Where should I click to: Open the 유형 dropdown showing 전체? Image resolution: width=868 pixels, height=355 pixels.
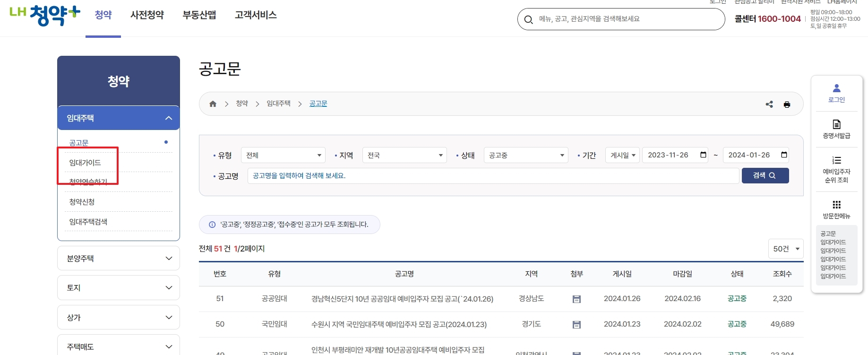[x=283, y=155]
